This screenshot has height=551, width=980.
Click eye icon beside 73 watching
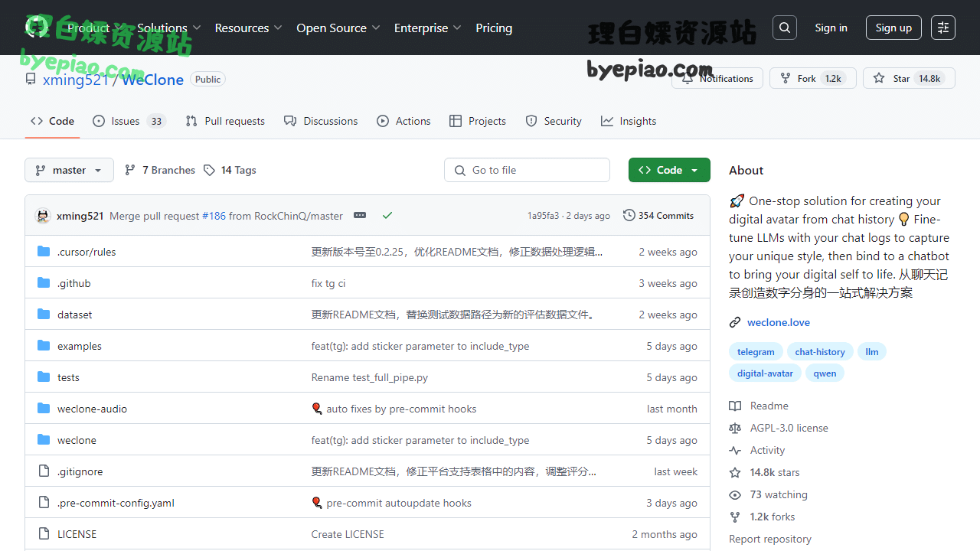tap(735, 494)
